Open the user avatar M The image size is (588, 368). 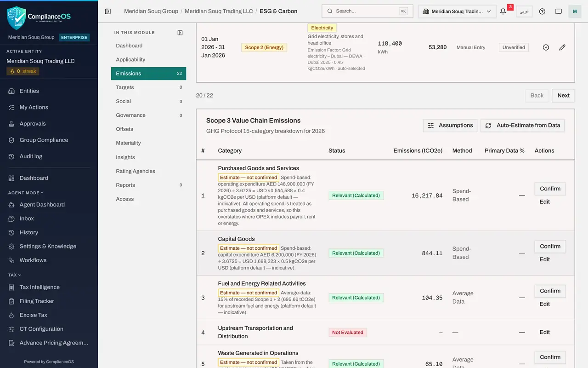click(575, 11)
